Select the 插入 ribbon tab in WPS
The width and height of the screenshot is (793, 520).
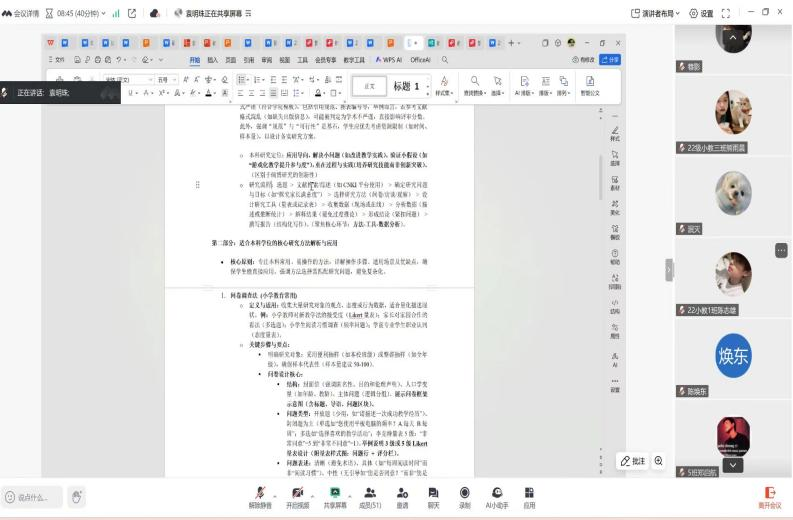point(211,60)
